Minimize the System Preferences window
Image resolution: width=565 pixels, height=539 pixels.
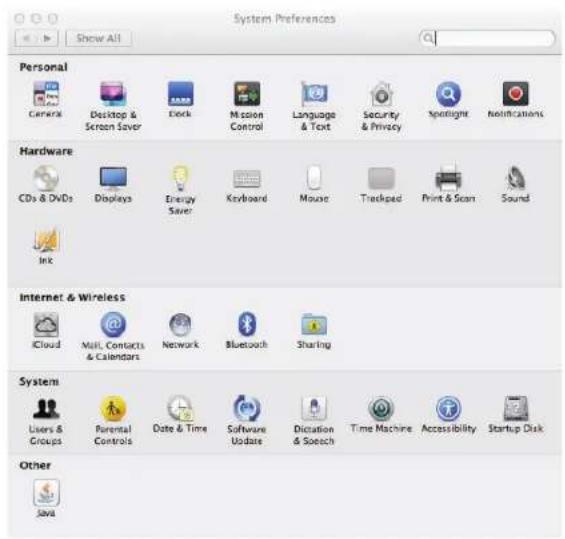click(36, 18)
